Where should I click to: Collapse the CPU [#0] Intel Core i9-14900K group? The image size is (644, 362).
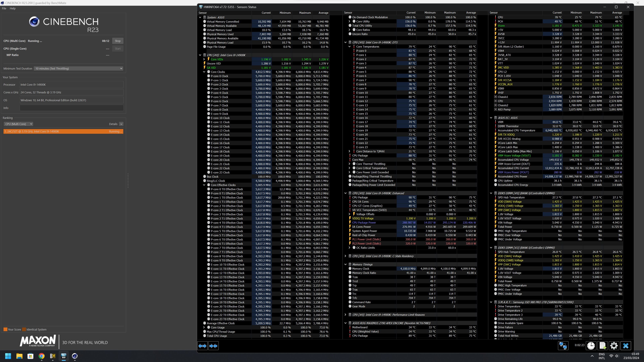coord(200,55)
